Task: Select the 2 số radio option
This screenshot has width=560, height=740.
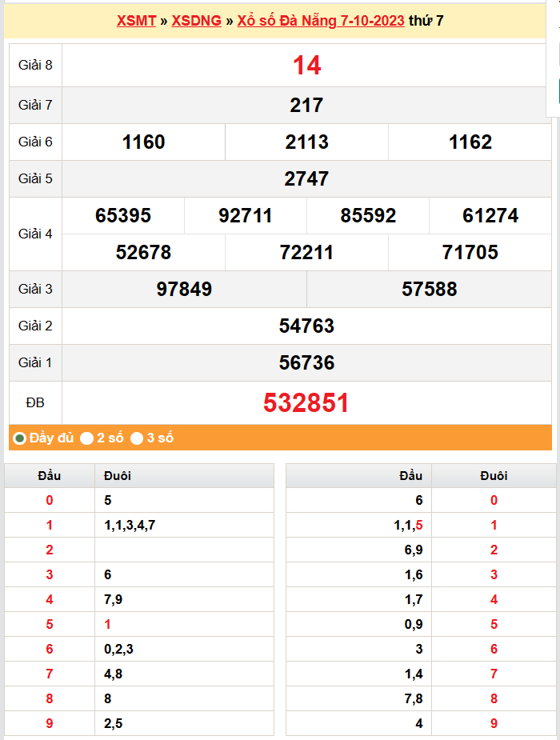Action: pos(87,438)
